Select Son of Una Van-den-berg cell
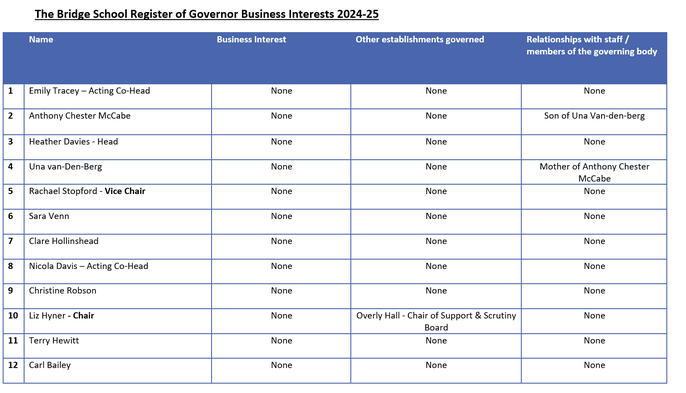 click(x=594, y=122)
